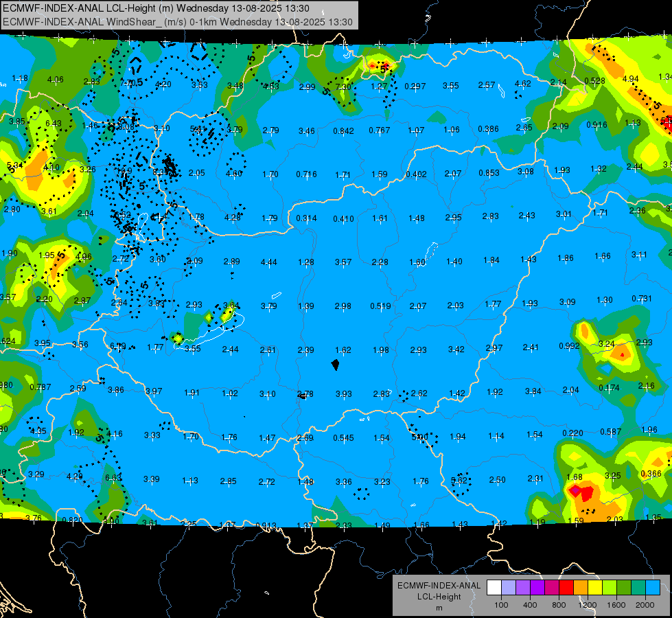Click the lime yellow-green legend swatch

point(610,588)
